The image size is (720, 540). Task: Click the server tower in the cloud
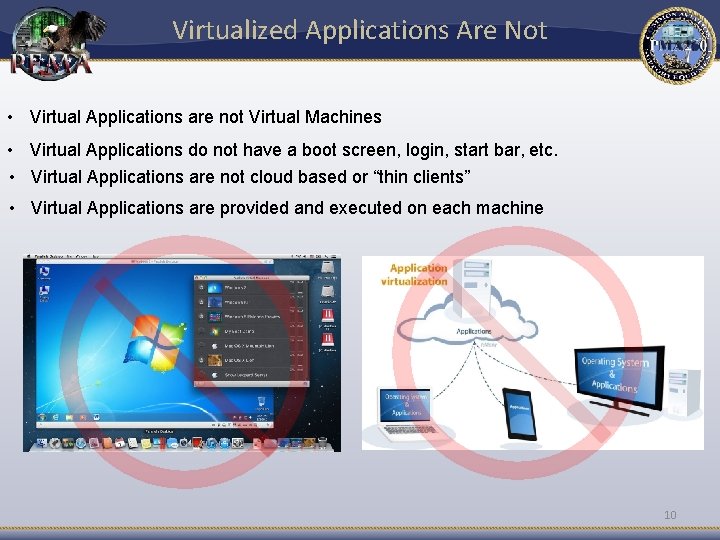474,290
